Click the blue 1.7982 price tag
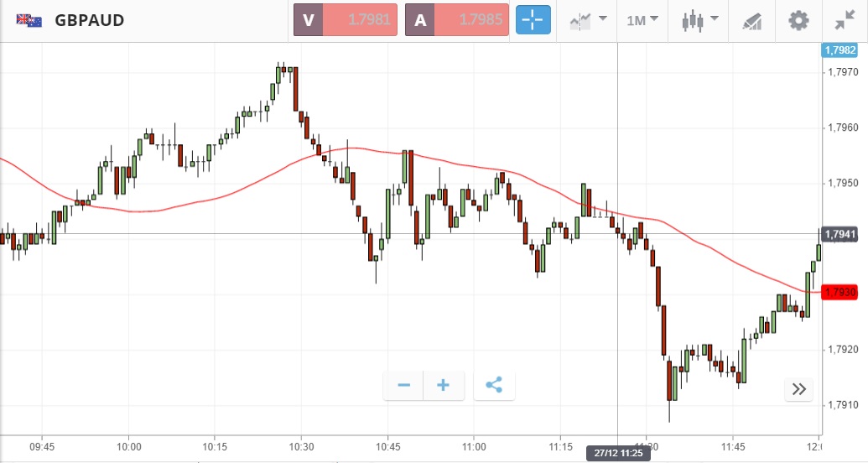This screenshot has height=463, width=868. tap(839, 50)
